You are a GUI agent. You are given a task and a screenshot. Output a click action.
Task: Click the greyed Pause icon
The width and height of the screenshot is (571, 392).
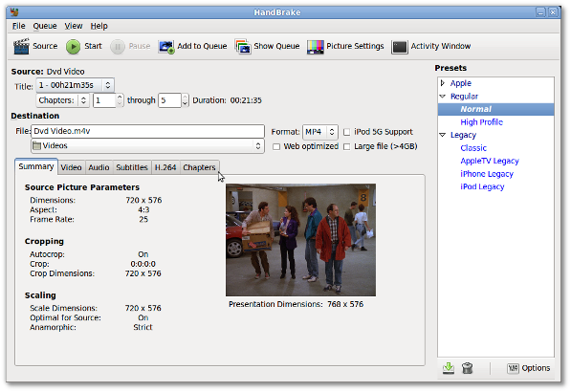tap(118, 47)
